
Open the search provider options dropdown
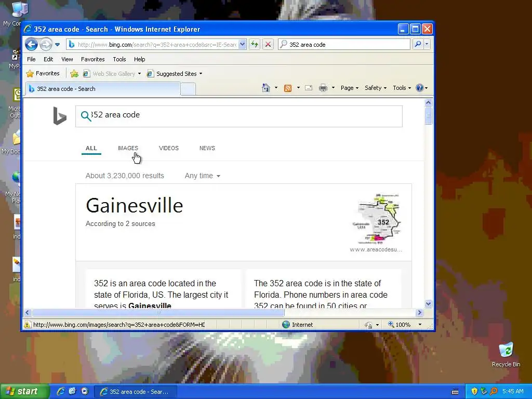click(x=427, y=44)
